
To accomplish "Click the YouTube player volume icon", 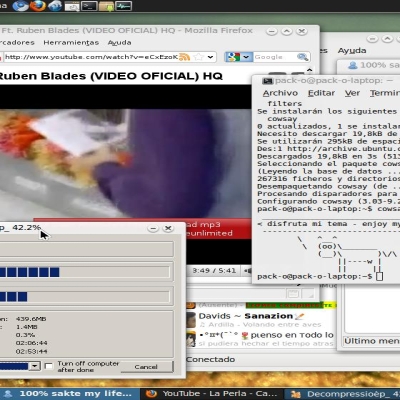I will point(247,270).
